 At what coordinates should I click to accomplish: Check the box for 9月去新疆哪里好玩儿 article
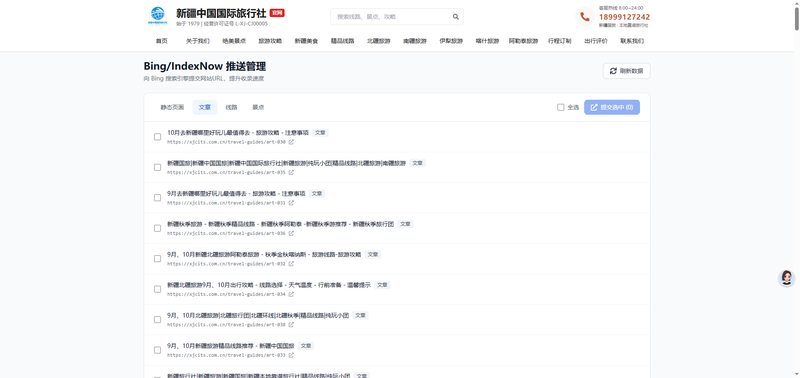tap(158, 198)
